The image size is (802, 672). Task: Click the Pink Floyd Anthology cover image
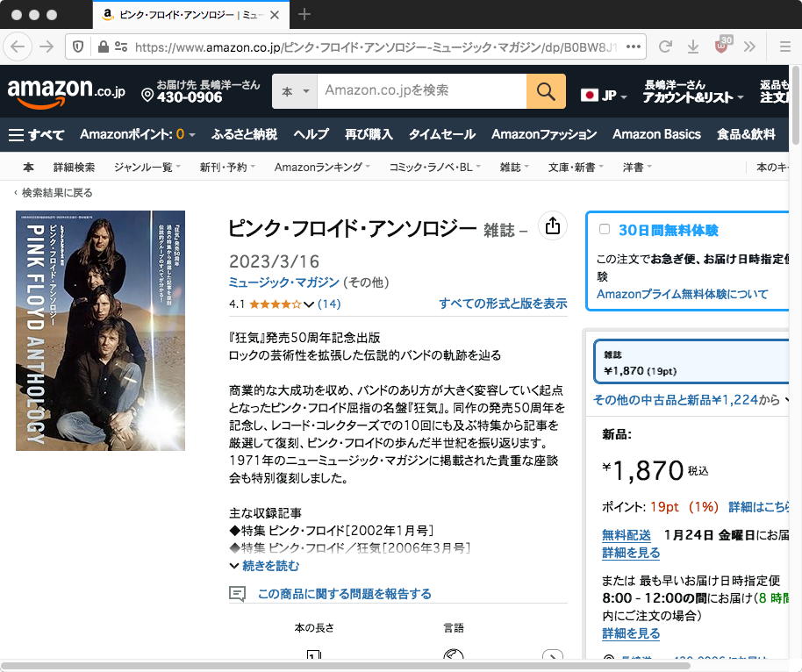coord(100,331)
